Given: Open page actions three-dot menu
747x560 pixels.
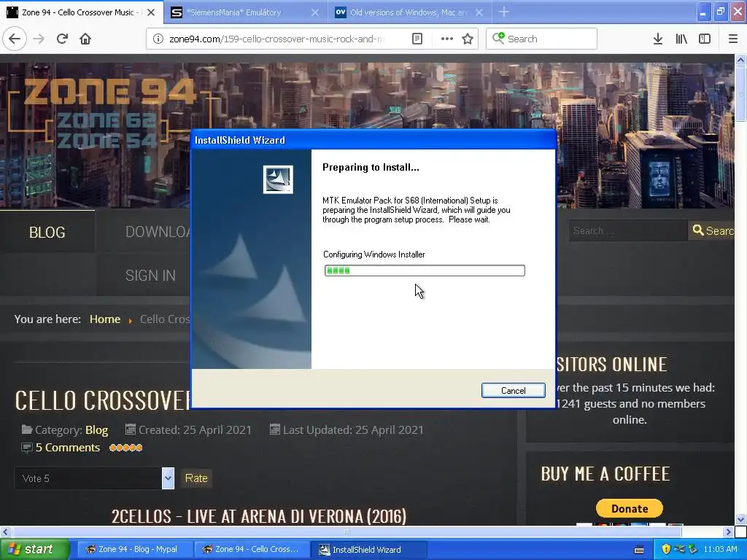Looking at the screenshot, I should (447, 39).
